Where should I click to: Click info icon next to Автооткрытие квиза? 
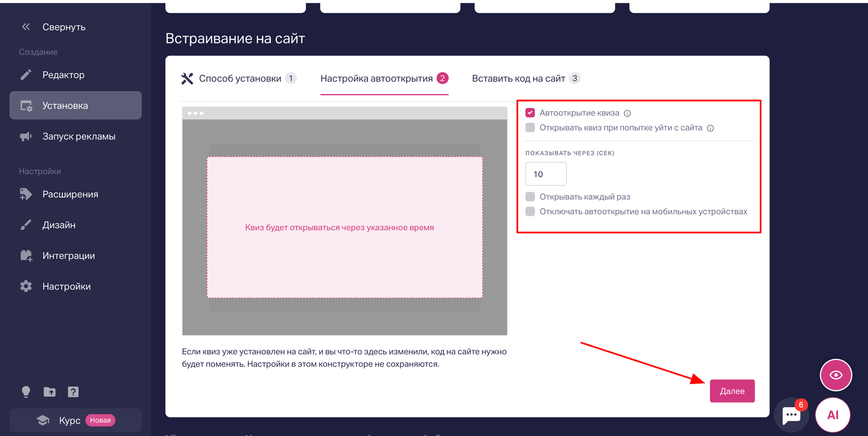coord(627,114)
